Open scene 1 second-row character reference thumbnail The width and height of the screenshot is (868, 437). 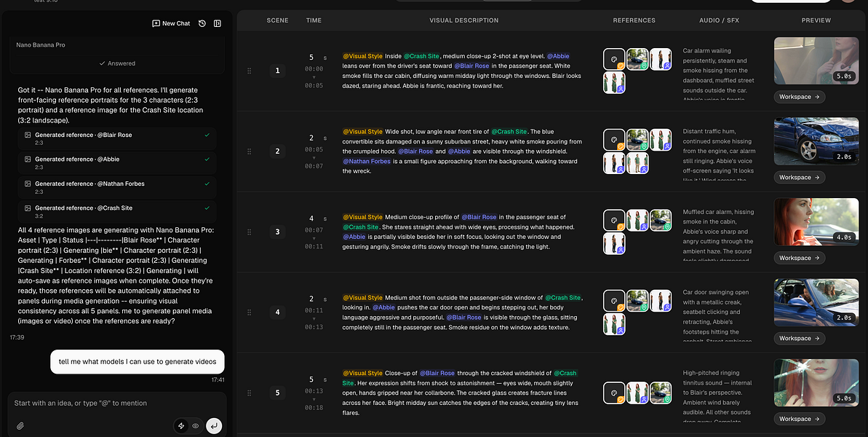(614, 82)
